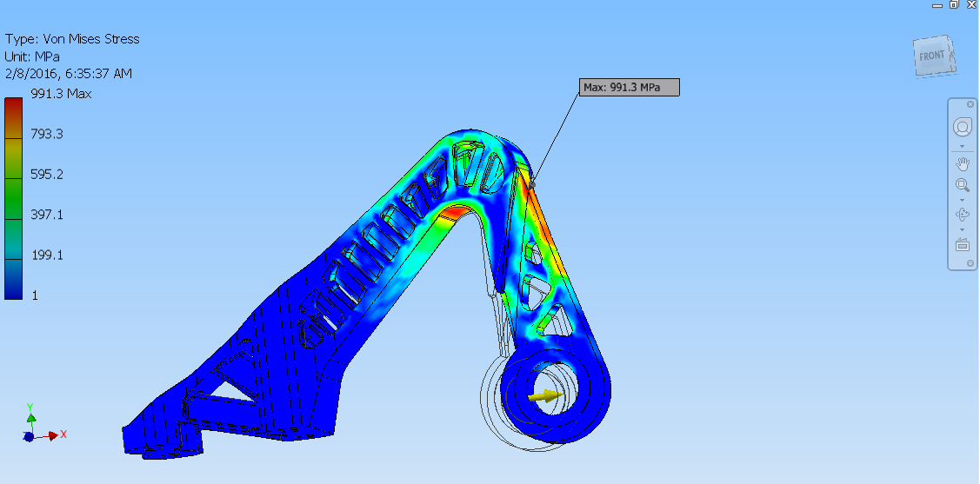Click the 397.1 legend value
The image size is (980, 484).
pyautogui.click(x=47, y=215)
